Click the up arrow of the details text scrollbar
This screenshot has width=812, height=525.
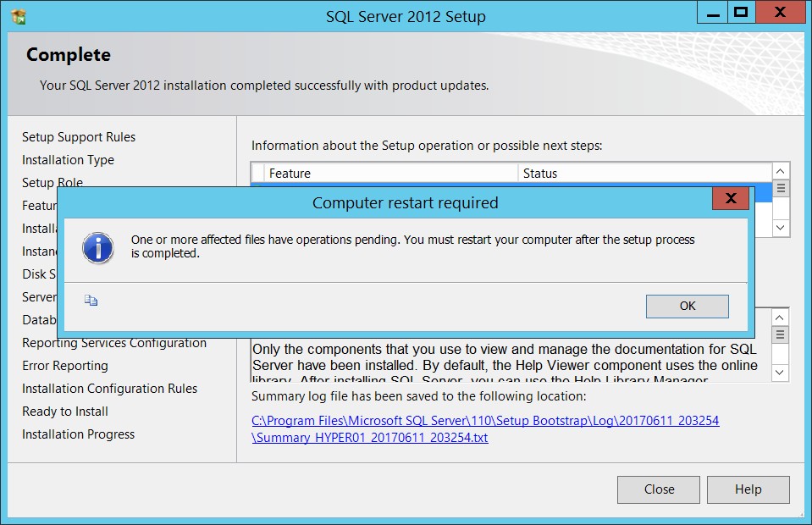[x=779, y=317]
